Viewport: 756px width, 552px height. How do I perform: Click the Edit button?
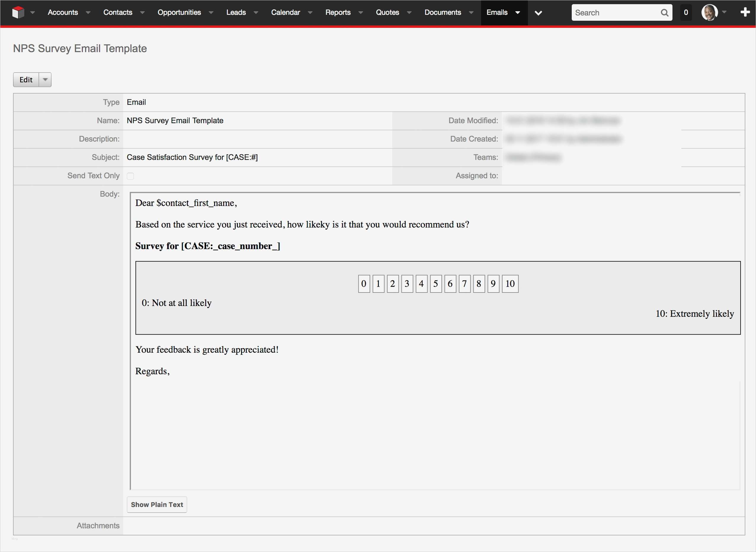tap(26, 80)
